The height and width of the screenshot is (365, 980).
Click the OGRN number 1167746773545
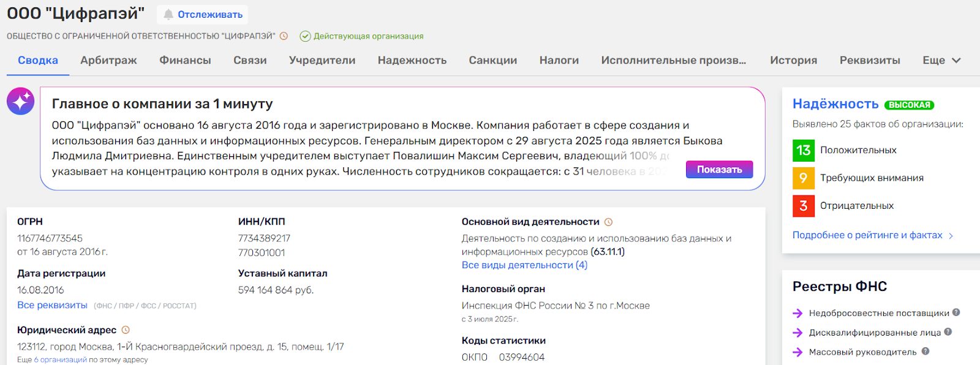tap(50, 238)
